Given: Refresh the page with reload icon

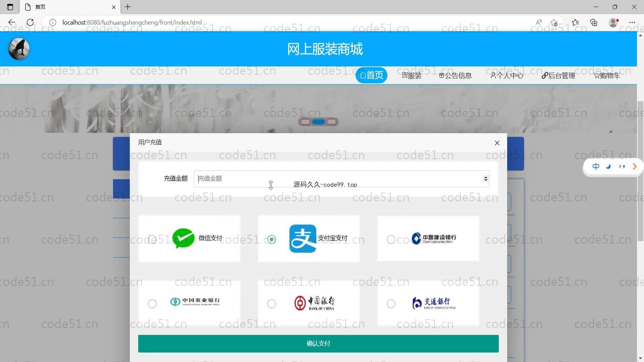Looking at the screenshot, I should pos(30,22).
